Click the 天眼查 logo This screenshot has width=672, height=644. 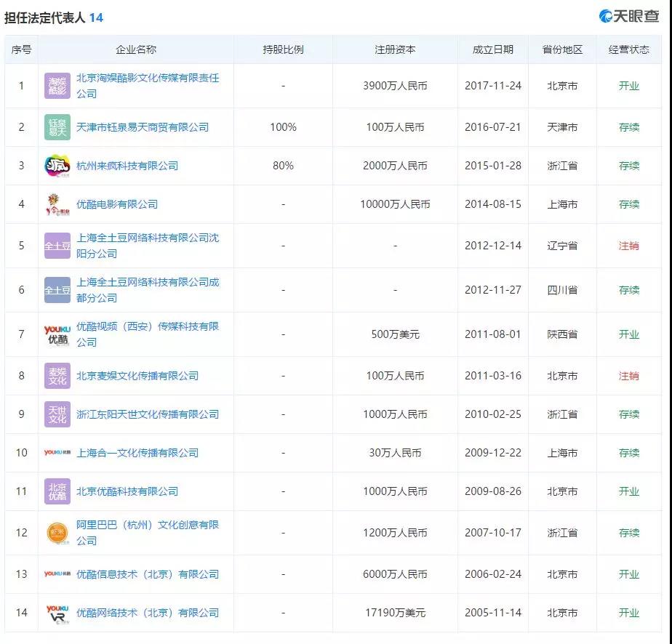point(629,16)
